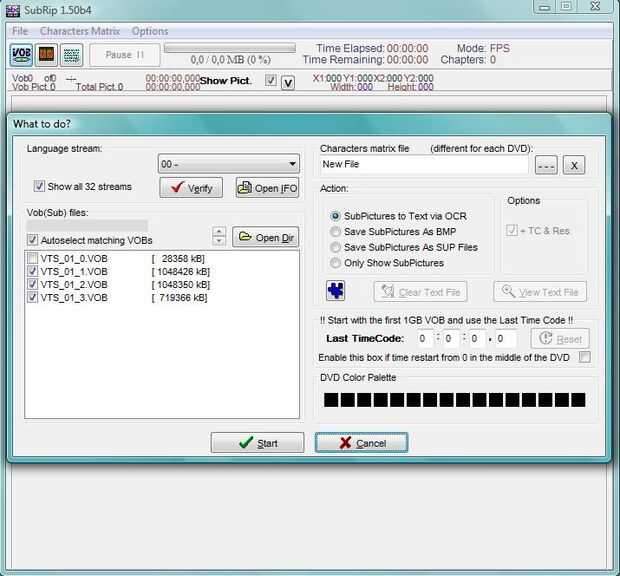Click the Last TimeCode milliseconds field

click(505, 338)
